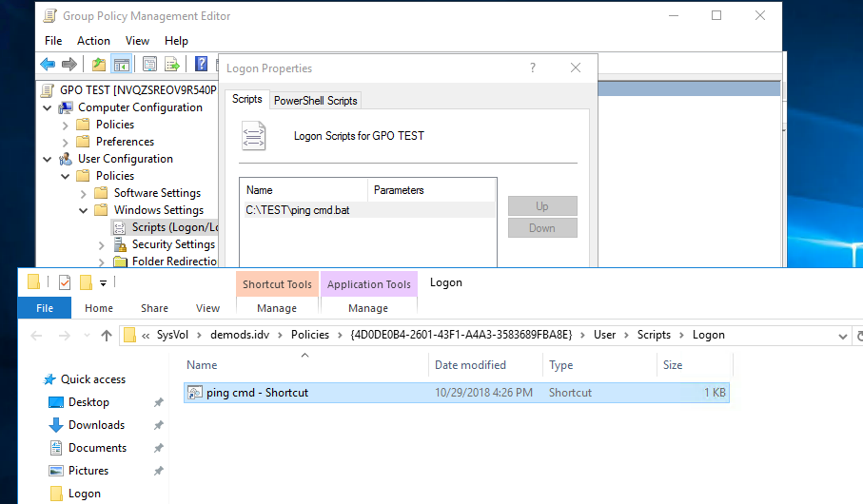
Task: Switch to the PowerShell Scripts tab
Action: pyautogui.click(x=315, y=101)
